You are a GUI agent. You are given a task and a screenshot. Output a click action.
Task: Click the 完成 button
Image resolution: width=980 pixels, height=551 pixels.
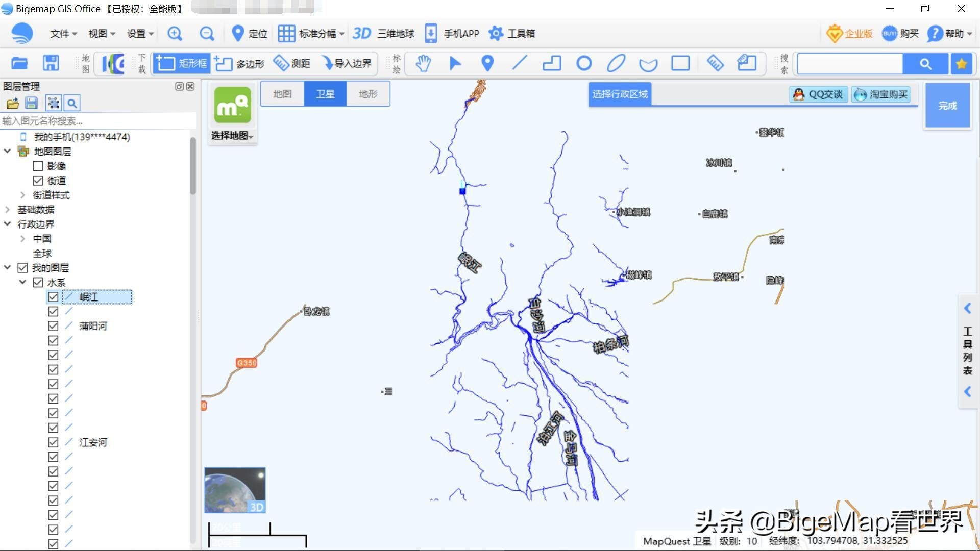click(x=947, y=105)
